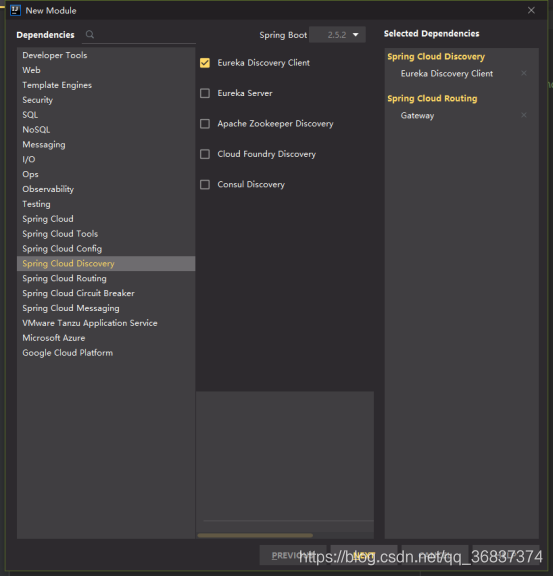553x576 pixels.
Task: Choose the Ops category
Action: pyautogui.click(x=106, y=174)
